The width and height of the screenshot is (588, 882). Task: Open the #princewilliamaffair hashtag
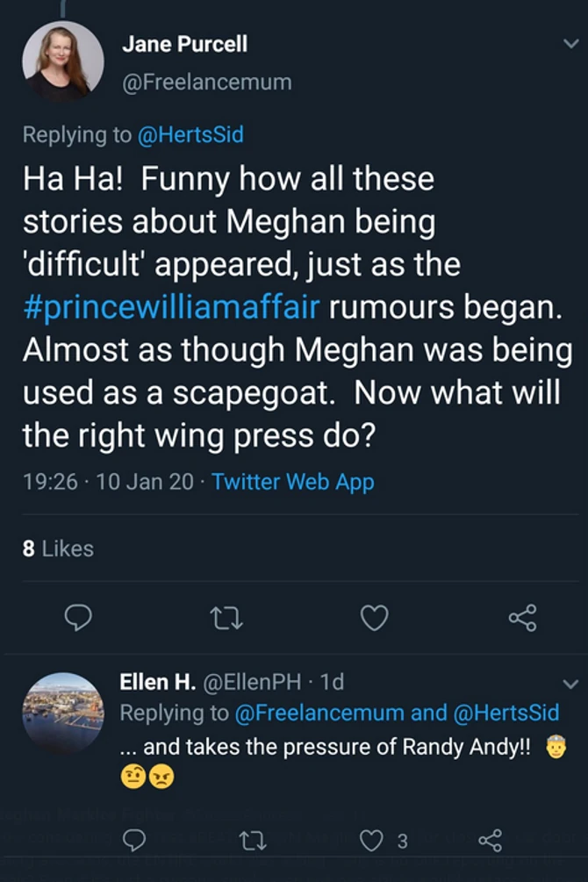(x=172, y=308)
